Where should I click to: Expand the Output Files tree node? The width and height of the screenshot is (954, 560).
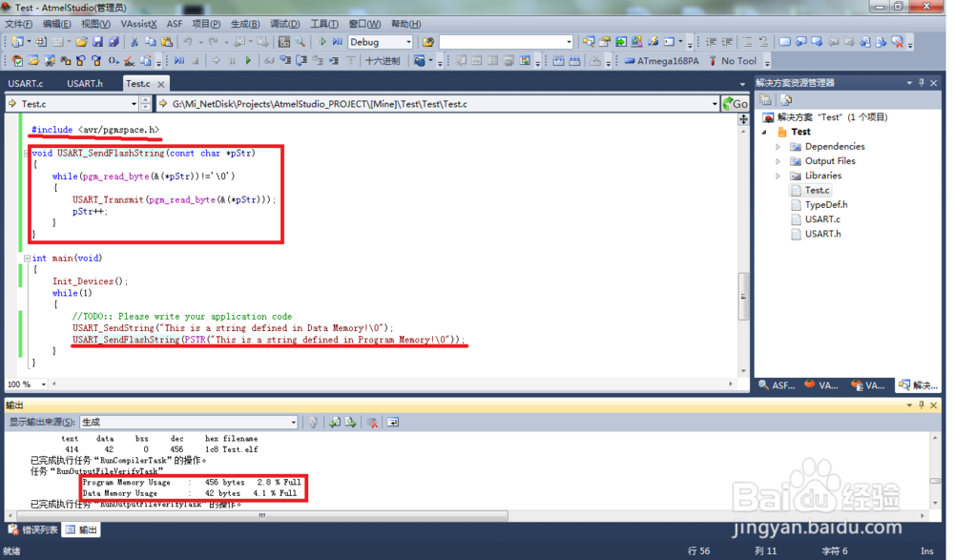tap(778, 161)
